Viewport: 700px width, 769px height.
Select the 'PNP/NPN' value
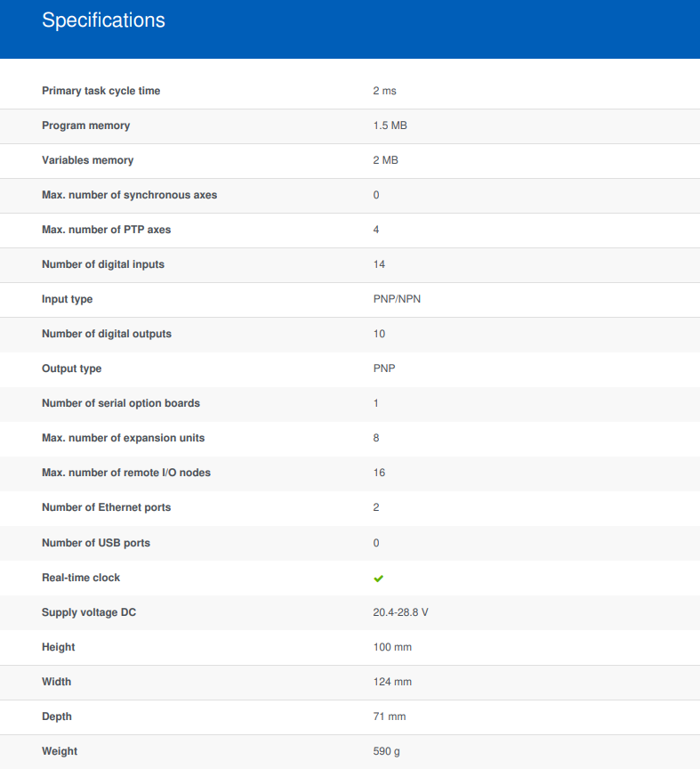pos(397,299)
